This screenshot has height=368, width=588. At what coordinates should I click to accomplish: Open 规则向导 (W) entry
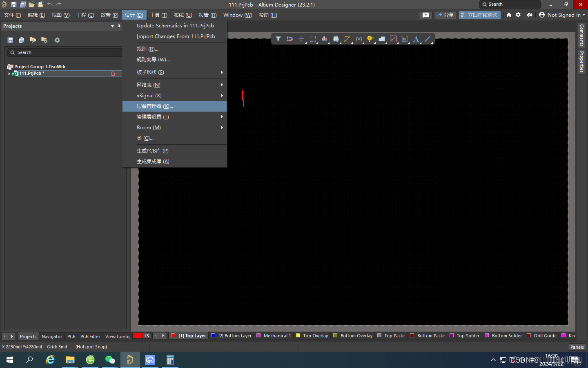pyautogui.click(x=175, y=60)
